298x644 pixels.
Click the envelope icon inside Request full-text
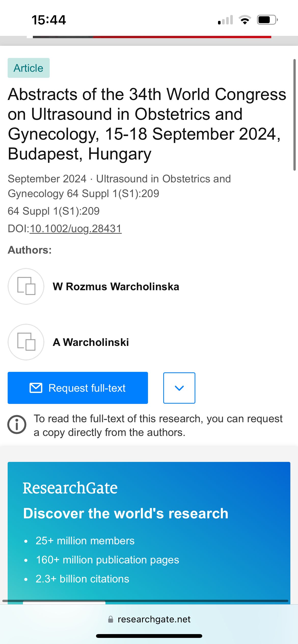click(x=36, y=388)
